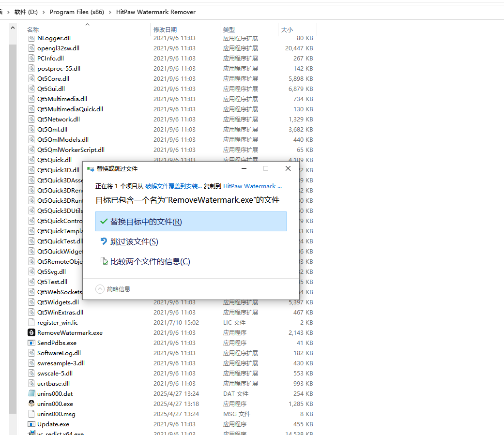Screen dimensions: 504x435
Task: Select PCInfo.dll file icon
Action: (31, 58)
